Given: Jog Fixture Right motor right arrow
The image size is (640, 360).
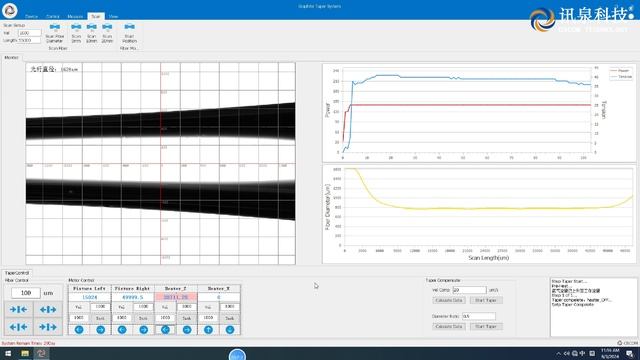Looking at the screenshot, I should coord(143,330).
